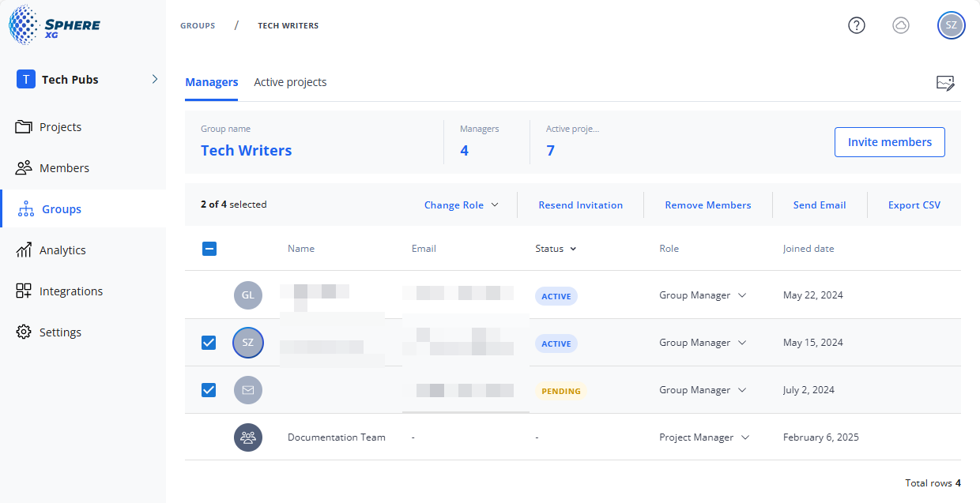Toggle the select-all header checkbox
Image resolution: width=980 pixels, height=503 pixels.
(x=209, y=249)
